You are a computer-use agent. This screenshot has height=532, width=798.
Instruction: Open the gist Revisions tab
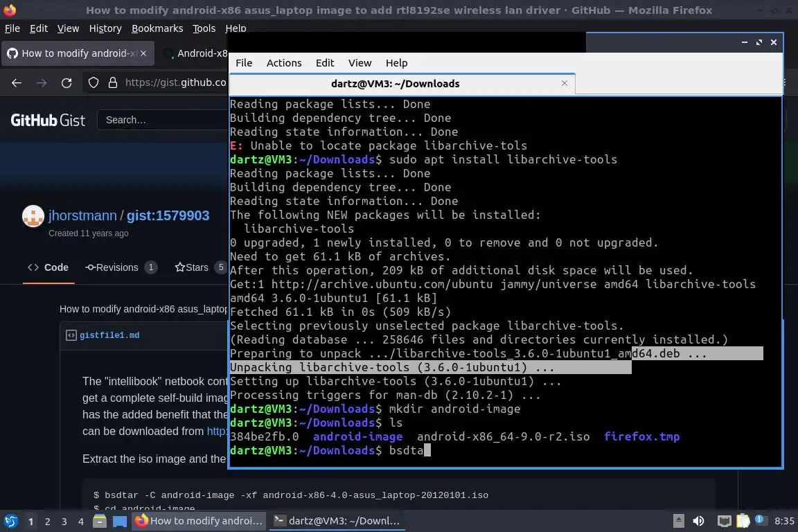[x=121, y=267]
